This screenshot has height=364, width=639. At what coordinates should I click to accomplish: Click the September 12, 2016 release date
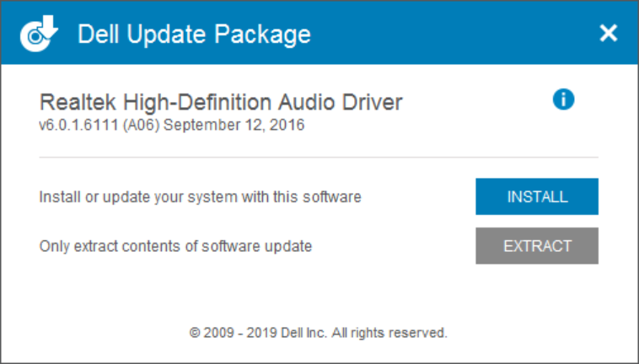(234, 125)
